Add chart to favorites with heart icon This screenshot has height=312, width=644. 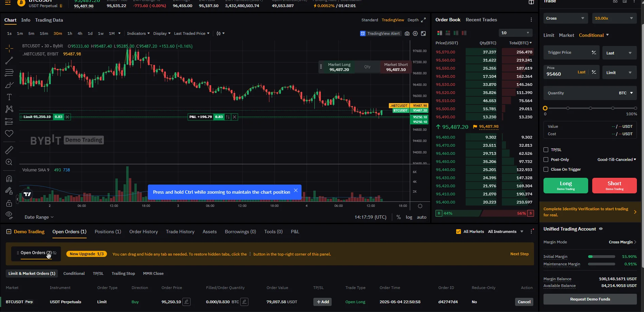(9, 134)
